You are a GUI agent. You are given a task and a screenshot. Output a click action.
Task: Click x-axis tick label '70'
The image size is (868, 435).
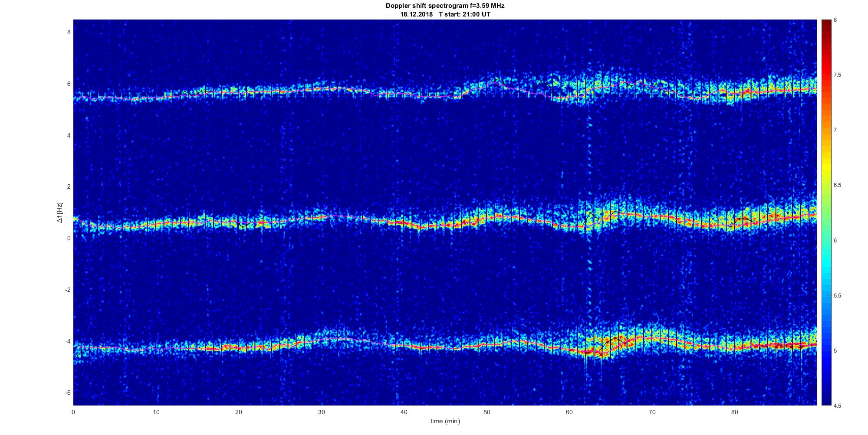(652, 412)
